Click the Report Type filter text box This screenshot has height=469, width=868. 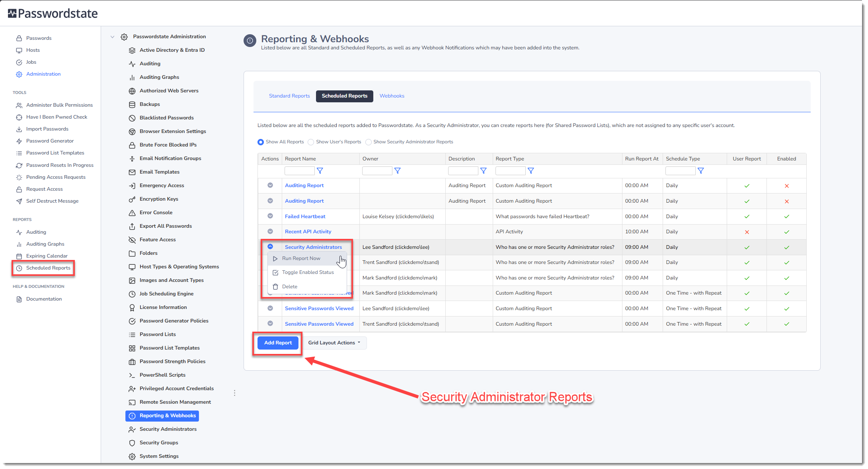pos(511,171)
